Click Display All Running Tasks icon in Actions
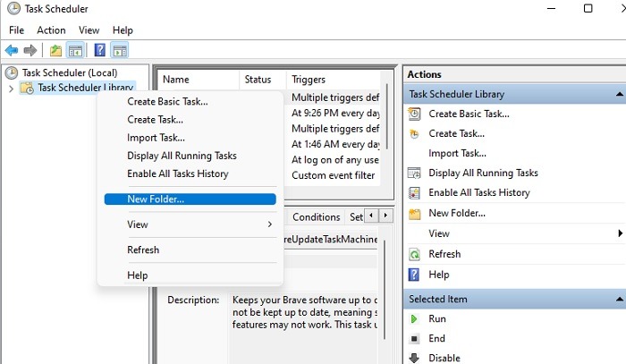This screenshot has width=626, height=364. point(414,173)
